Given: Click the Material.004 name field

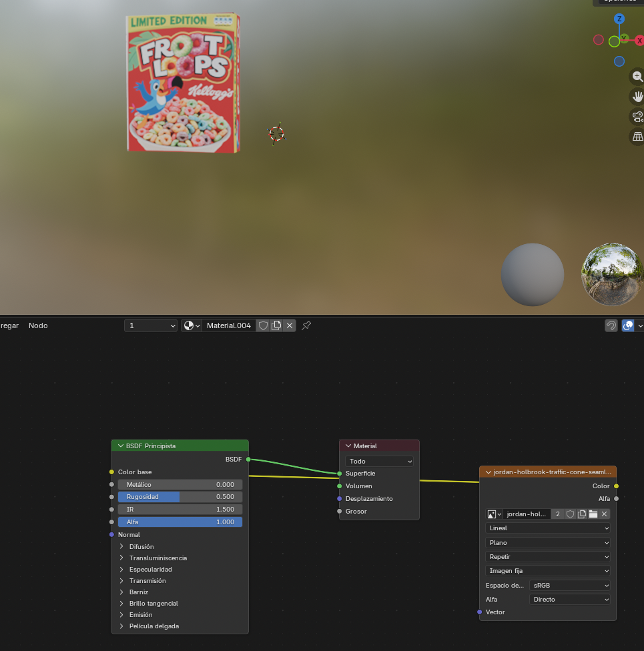Looking at the screenshot, I should (x=228, y=325).
